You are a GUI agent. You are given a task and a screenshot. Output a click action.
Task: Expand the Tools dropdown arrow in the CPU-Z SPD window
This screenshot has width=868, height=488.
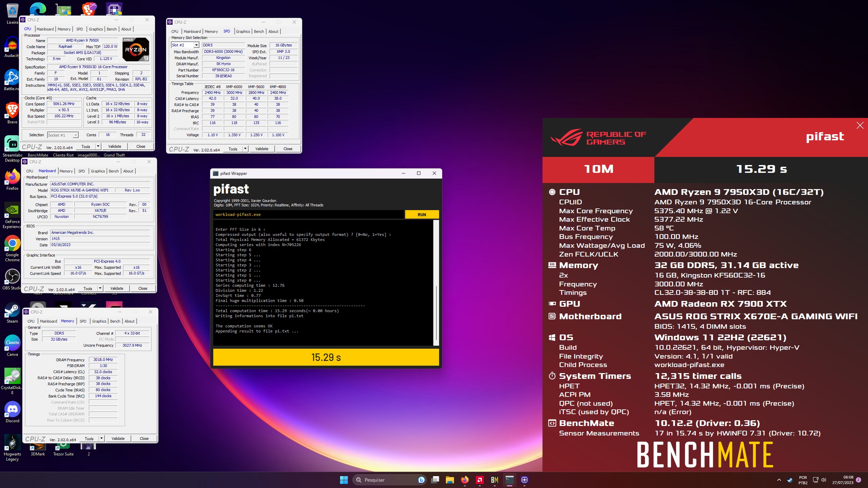click(x=245, y=149)
